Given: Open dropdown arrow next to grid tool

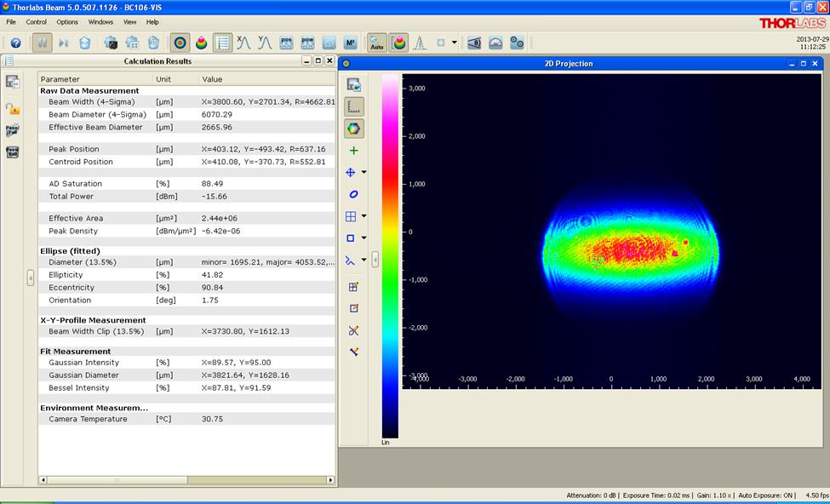Looking at the screenshot, I should tap(364, 216).
